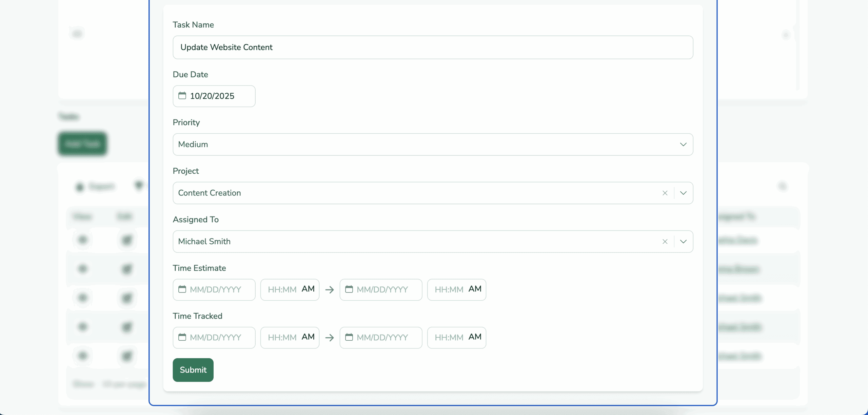Click Time Estimate end MM/DD/YYYY field
This screenshot has height=415, width=868.
pos(382,289)
